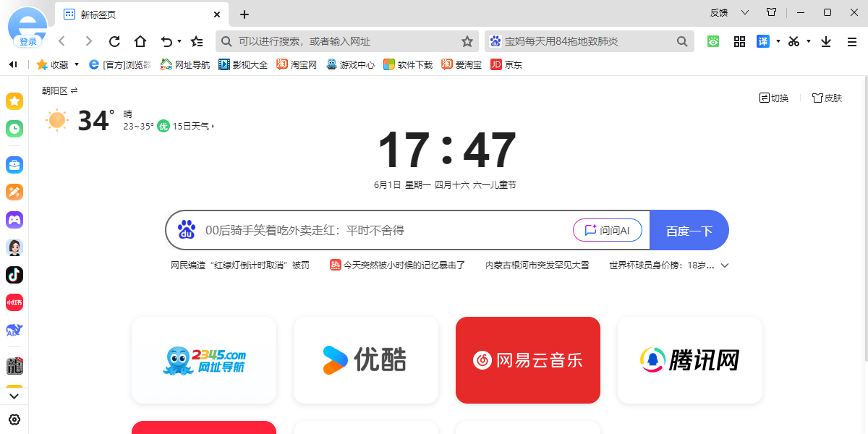The image size is (868, 434).
Task: Expand more sidebar apps with the down chevron
Action: click(14, 396)
